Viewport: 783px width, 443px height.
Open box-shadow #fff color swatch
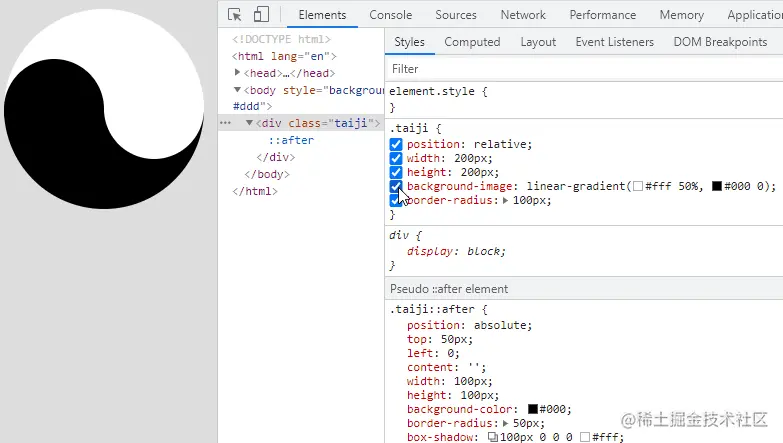[585, 437]
